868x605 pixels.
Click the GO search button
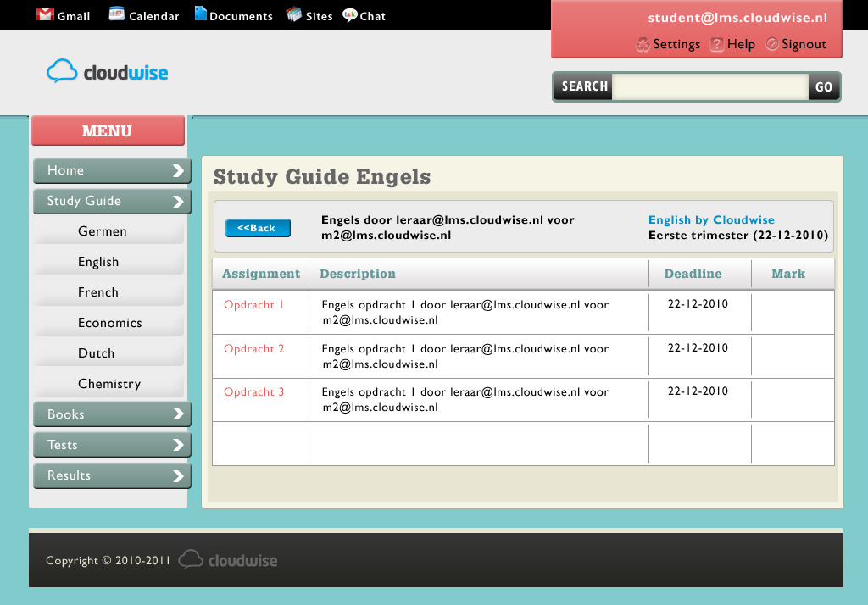[x=824, y=86]
